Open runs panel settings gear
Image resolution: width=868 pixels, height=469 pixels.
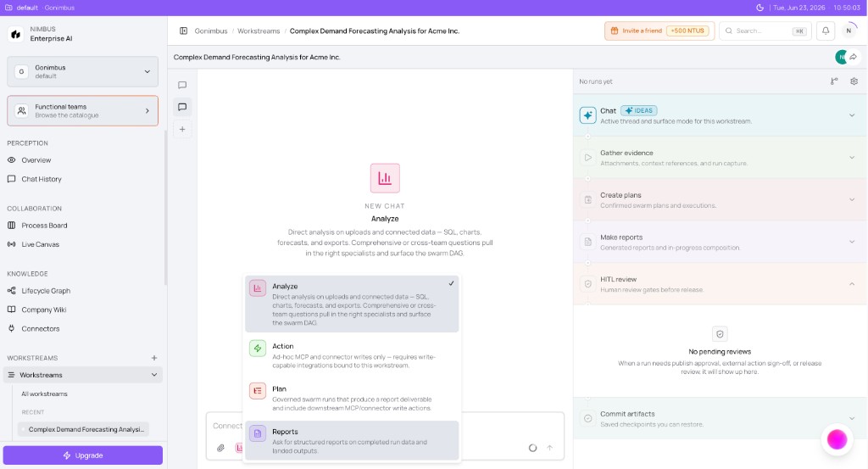(x=854, y=81)
